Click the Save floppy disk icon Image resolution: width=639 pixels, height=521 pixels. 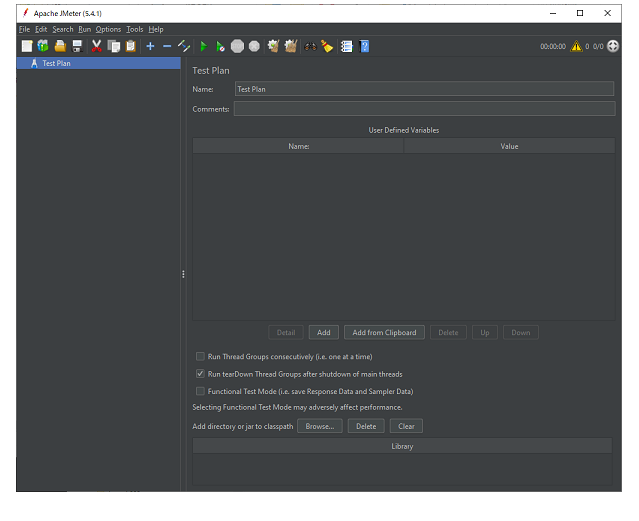click(x=77, y=46)
